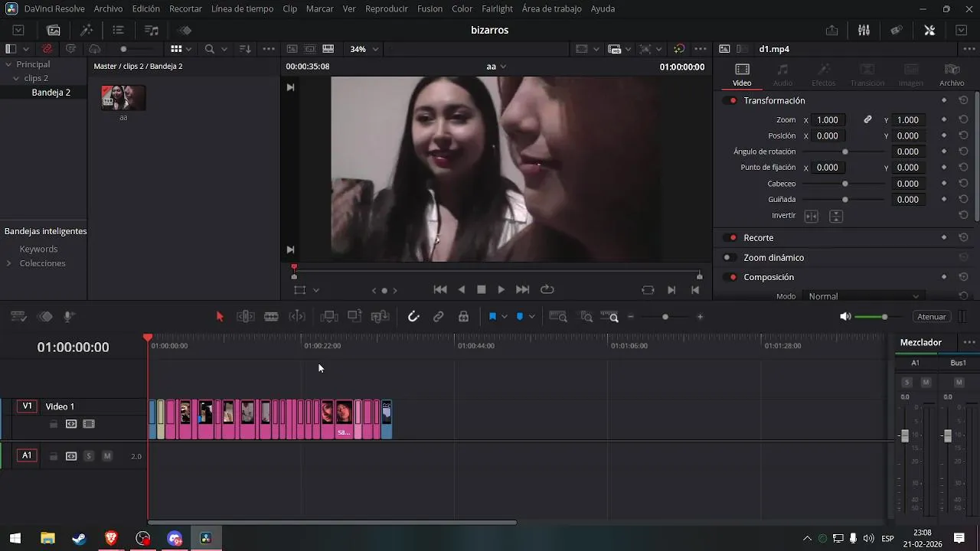Collapse the clips 2 bin tree
Screen dimensions: 980x551
coord(16,78)
